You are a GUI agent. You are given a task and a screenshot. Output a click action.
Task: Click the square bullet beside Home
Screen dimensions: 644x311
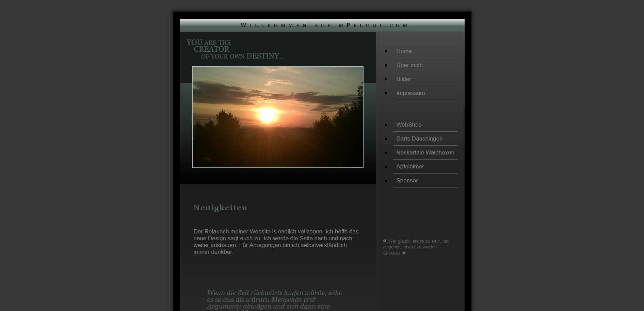[x=386, y=51]
